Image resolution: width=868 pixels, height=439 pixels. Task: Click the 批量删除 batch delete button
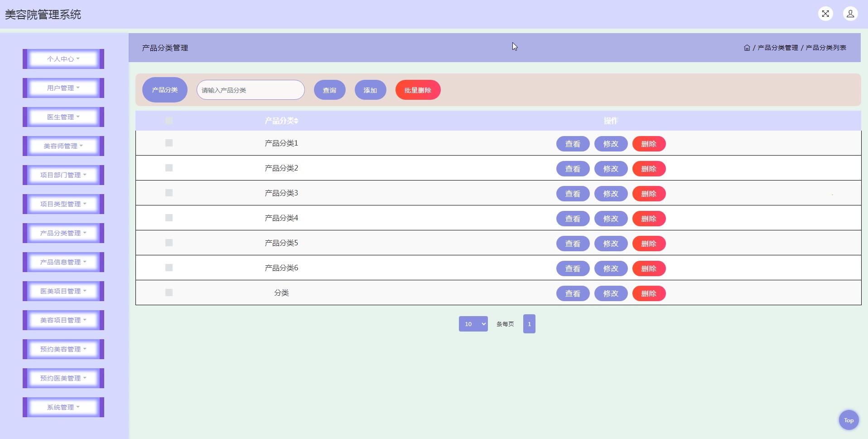coord(418,90)
